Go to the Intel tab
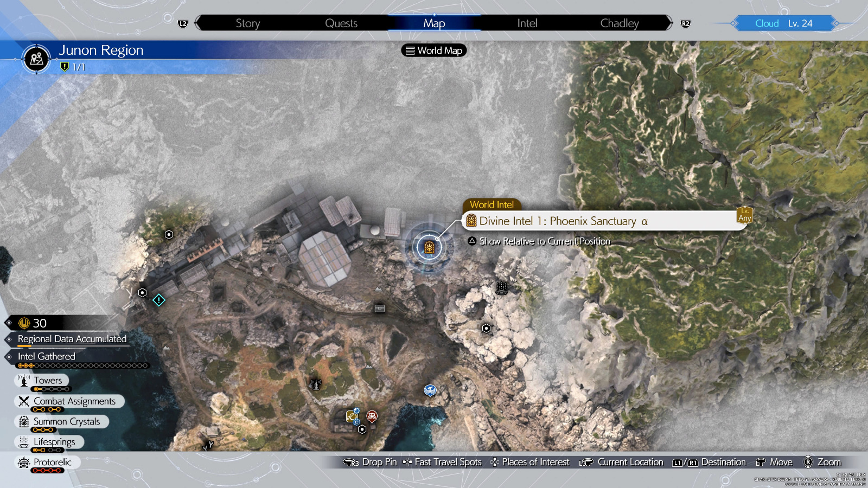Viewport: 868px width, 488px height. coord(527,23)
